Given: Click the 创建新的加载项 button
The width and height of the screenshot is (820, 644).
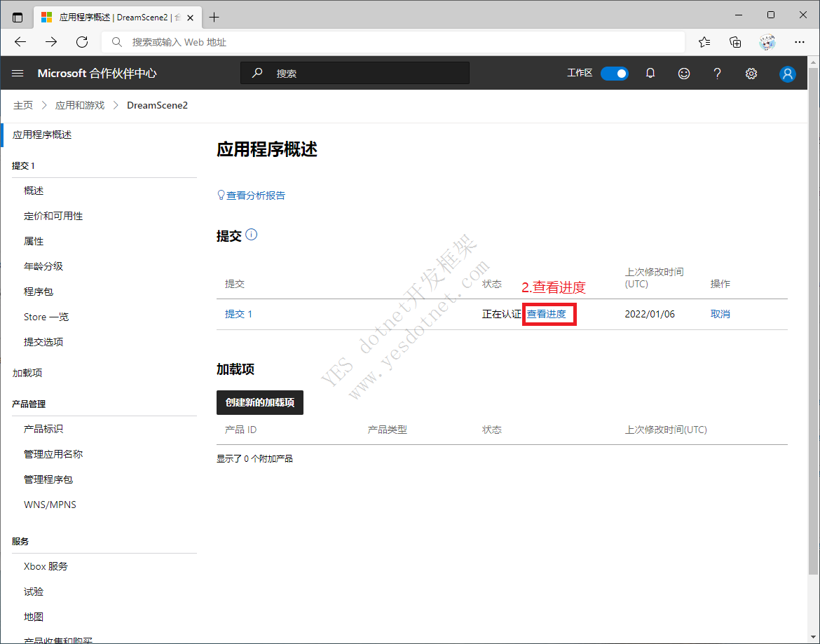Looking at the screenshot, I should click(260, 402).
